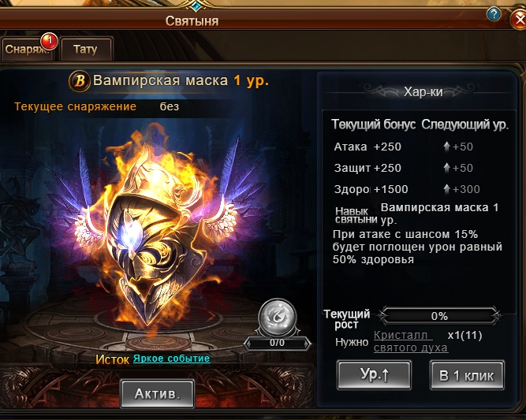Click the Актив. button
This screenshot has height=420, width=526.
pyautogui.click(x=158, y=394)
